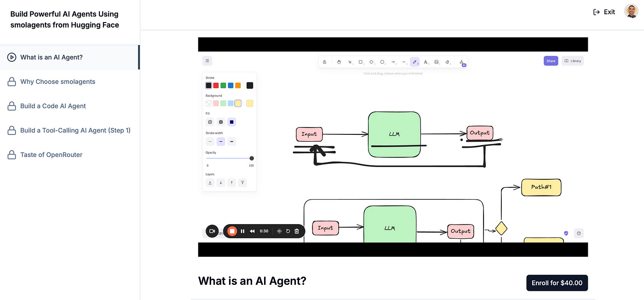Open the custom stroke color picker

coord(250,86)
